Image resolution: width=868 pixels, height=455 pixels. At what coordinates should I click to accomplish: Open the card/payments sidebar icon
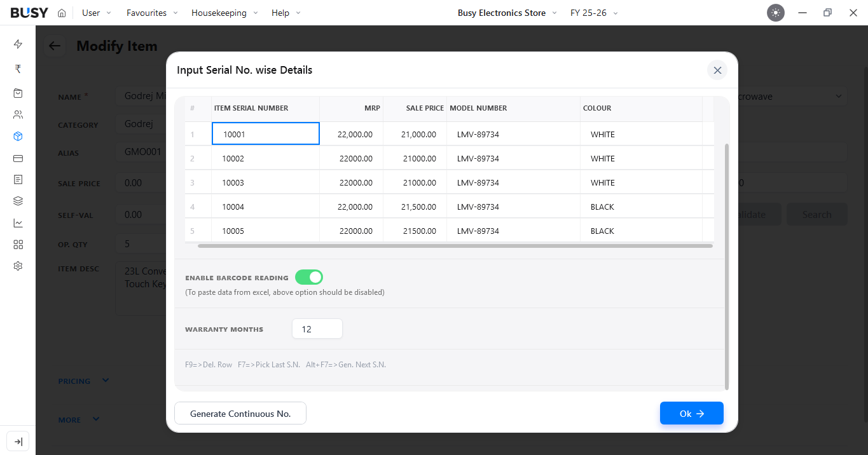[x=18, y=158]
